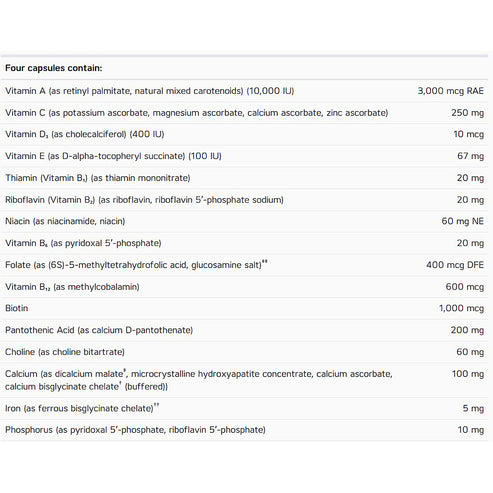Click the 250 mg Vitamin C amount
Viewport: 493px width, 493px height.
pyautogui.click(x=467, y=113)
